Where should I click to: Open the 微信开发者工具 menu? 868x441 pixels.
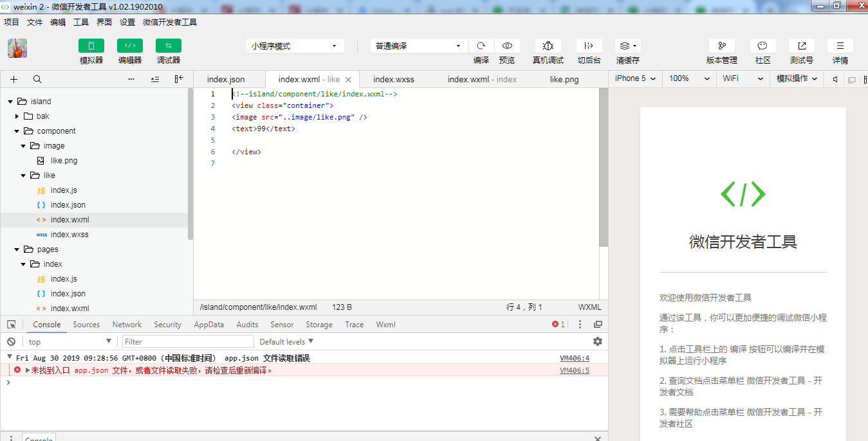[x=170, y=22]
